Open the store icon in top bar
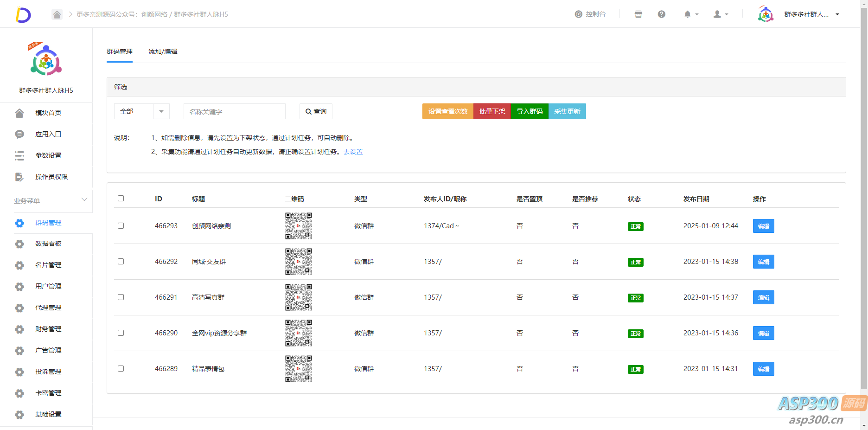Viewport: 868px width, 430px height. (638, 14)
